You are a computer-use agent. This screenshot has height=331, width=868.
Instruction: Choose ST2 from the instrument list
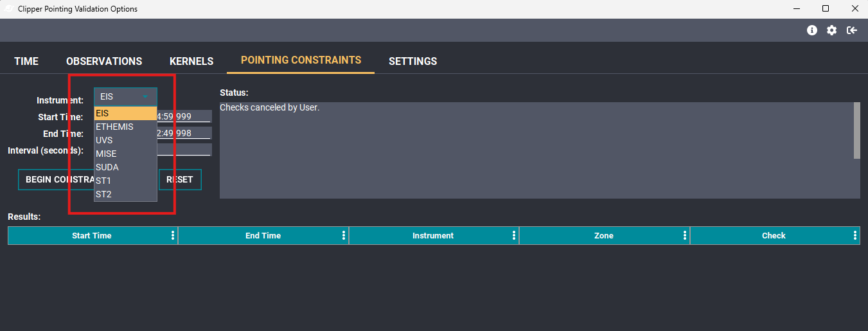(x=125, y=194)
